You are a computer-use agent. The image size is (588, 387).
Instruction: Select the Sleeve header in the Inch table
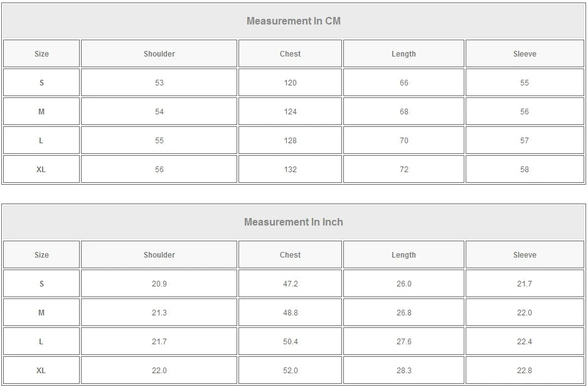(525, 255)
